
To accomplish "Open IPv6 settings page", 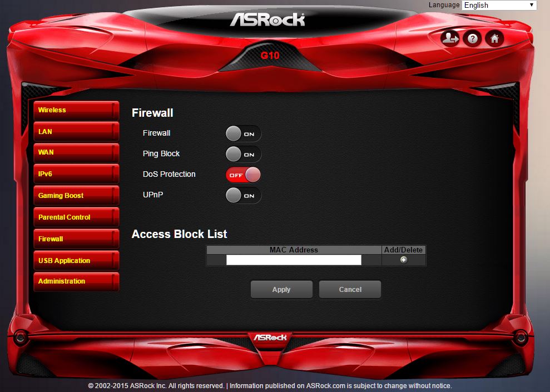I will coord(76,174).
